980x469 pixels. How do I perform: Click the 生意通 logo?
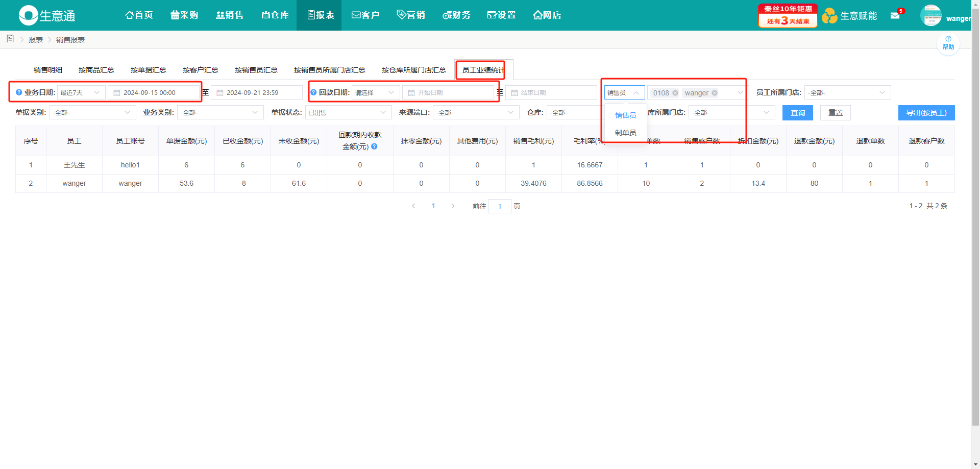[x=47, y=15]
